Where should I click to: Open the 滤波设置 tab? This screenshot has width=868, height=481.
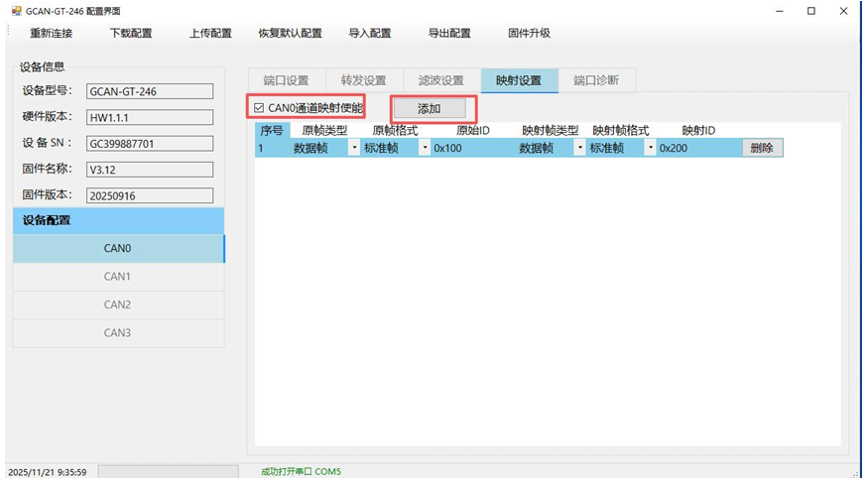(x=441, y=80)
